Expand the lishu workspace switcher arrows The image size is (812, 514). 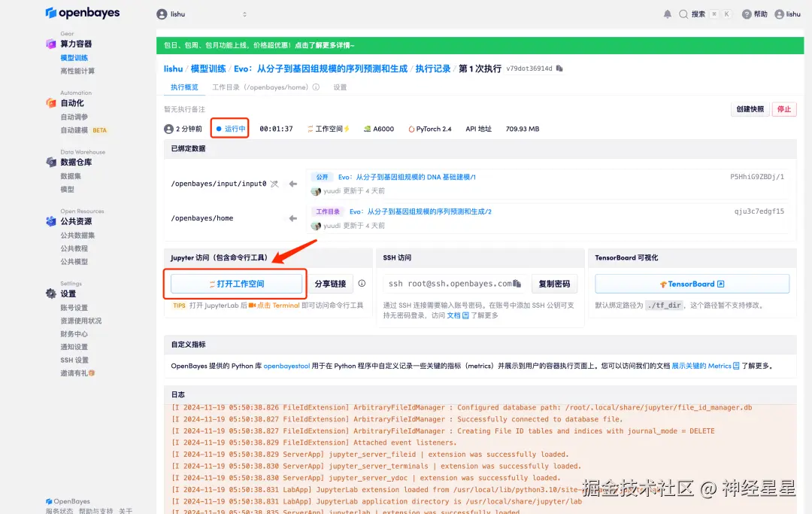click(x=244, y=14)
